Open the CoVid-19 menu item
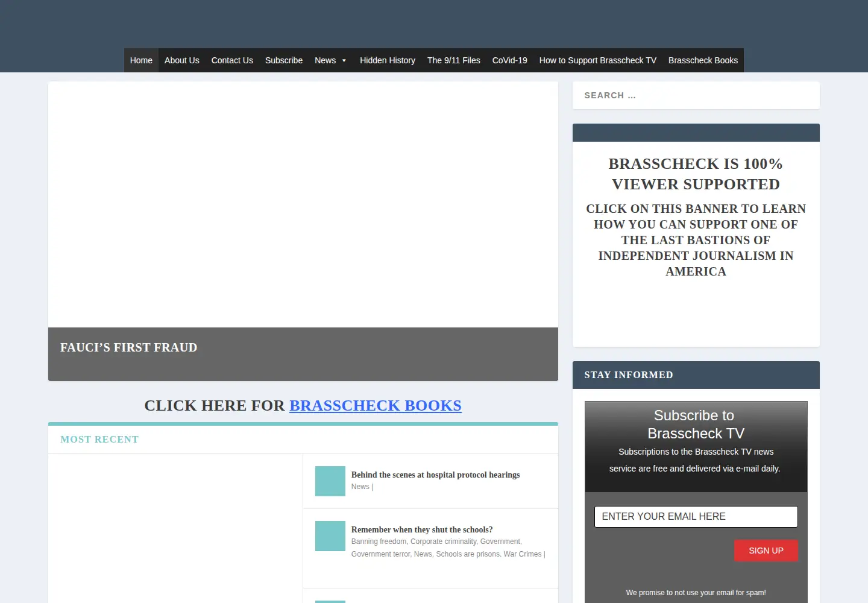 click(x=510, y=60)
